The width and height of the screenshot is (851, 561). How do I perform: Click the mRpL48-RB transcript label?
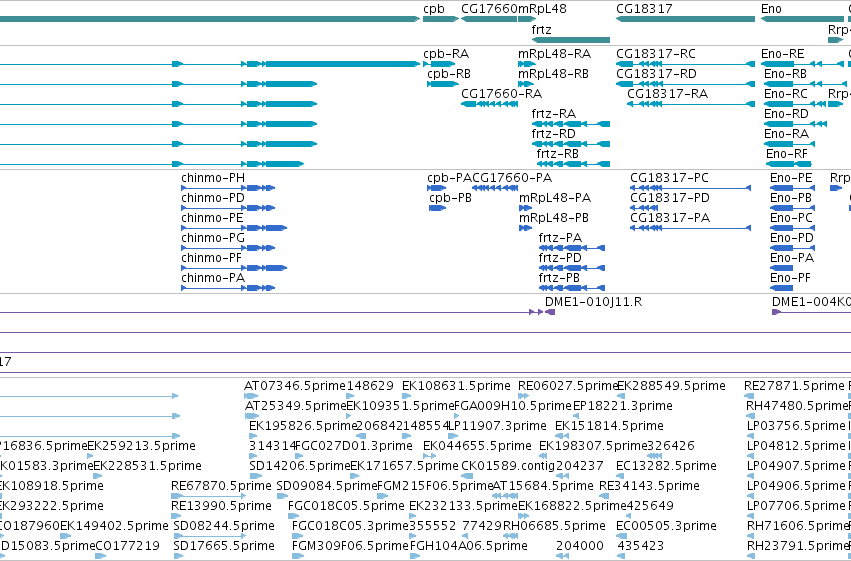pyautogui.click(x=554, y=74)
